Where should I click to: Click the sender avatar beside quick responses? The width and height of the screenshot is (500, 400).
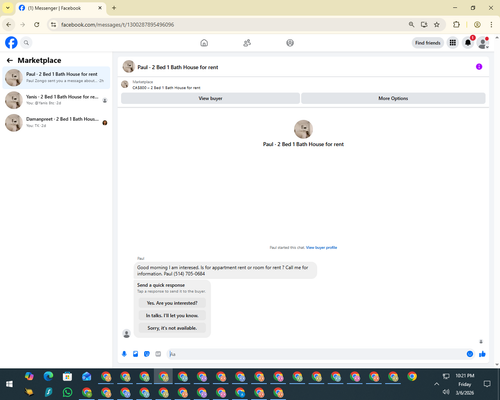tap(126, 333)
